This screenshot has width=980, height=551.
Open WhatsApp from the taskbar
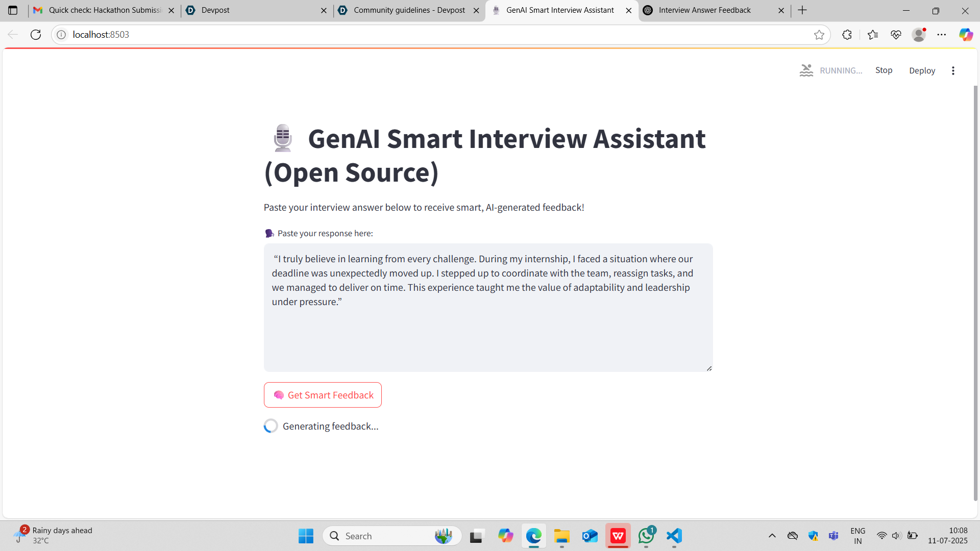(x=646, y=536)
